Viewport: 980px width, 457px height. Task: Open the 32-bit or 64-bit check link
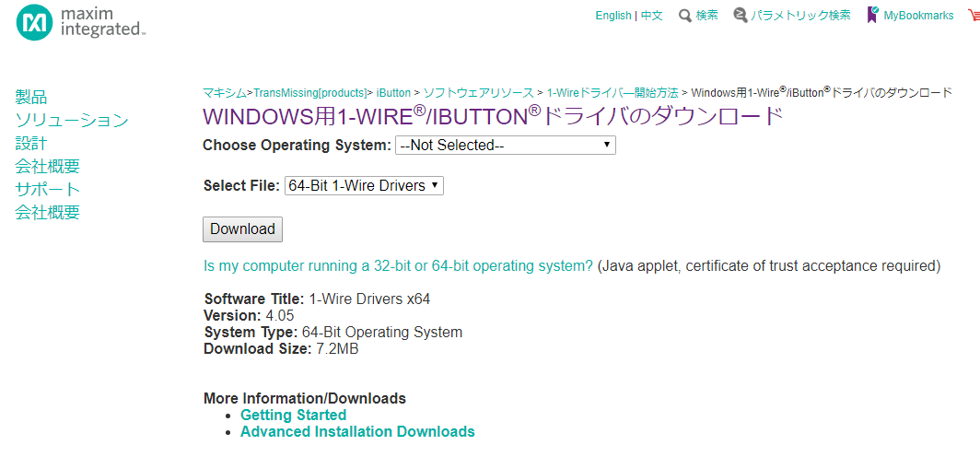click(398, 265)
